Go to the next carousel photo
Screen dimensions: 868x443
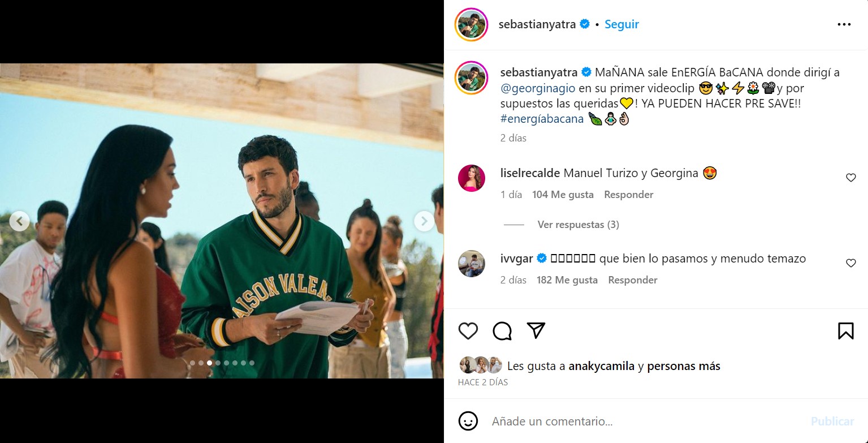pos(424,221)
